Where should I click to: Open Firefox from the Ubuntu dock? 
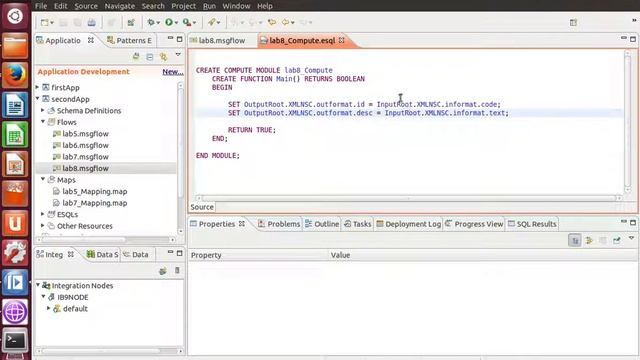[x=15, y=75]
